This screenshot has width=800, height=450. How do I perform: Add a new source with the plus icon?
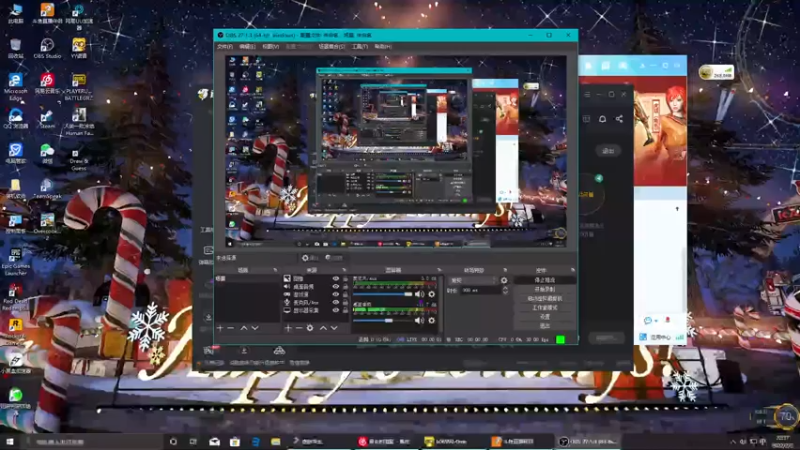click(288, 328)
